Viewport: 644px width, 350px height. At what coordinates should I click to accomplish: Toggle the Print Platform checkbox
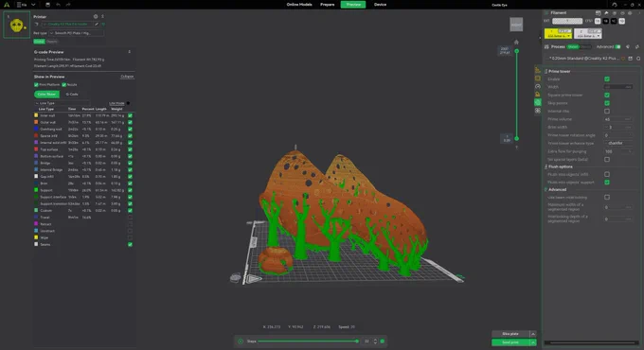tap(36, 84)
